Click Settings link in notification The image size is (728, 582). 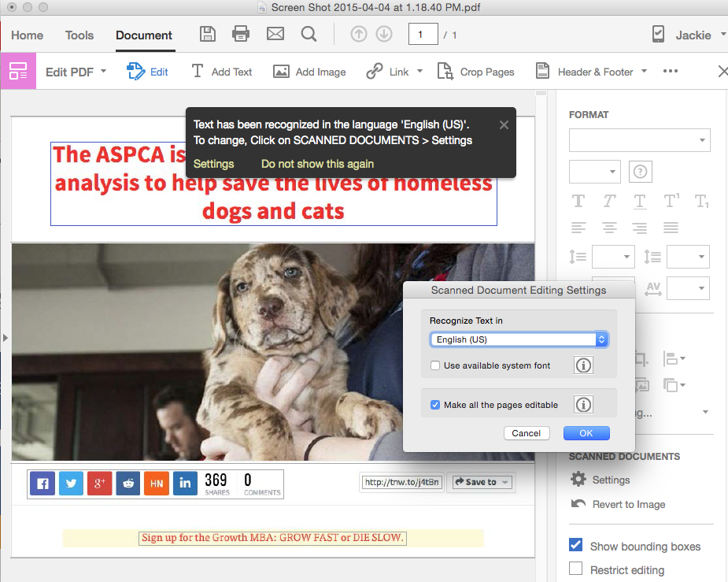(x=213, y=164)
